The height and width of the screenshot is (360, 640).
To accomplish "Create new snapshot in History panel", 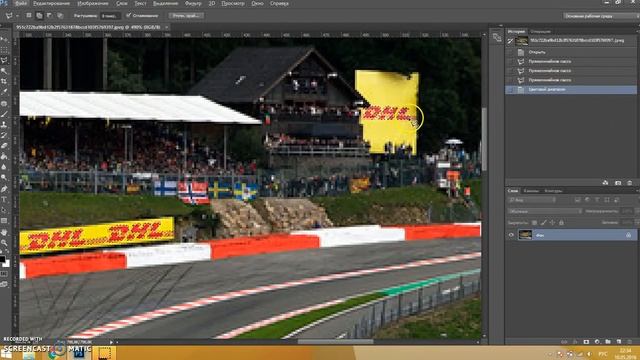I will click(x=618, y=183).
